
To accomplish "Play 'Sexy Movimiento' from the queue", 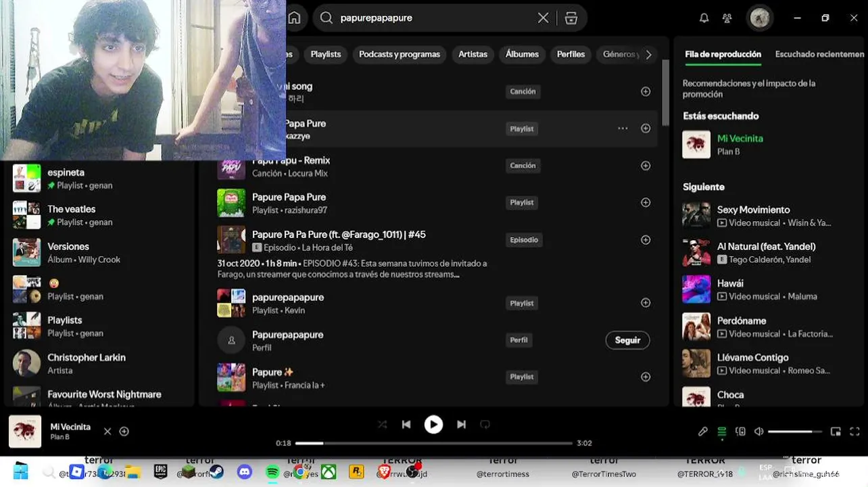I will click(769, 216).
